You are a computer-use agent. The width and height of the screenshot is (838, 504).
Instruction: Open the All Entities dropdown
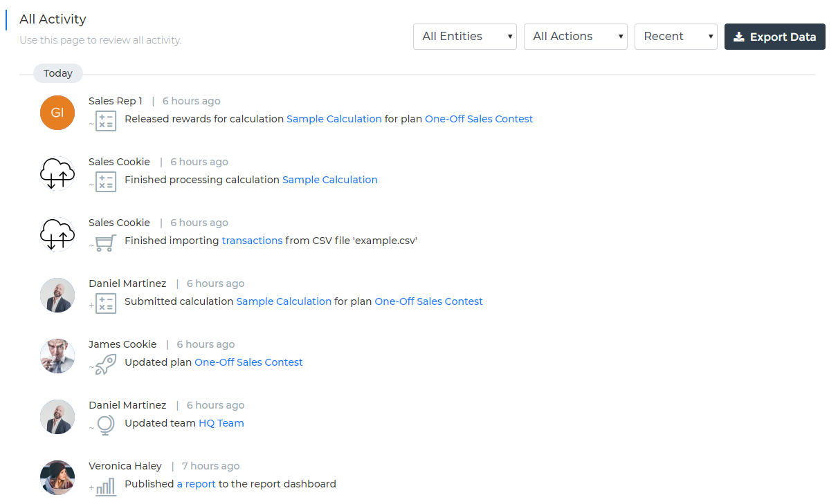[x=464, y=37]
